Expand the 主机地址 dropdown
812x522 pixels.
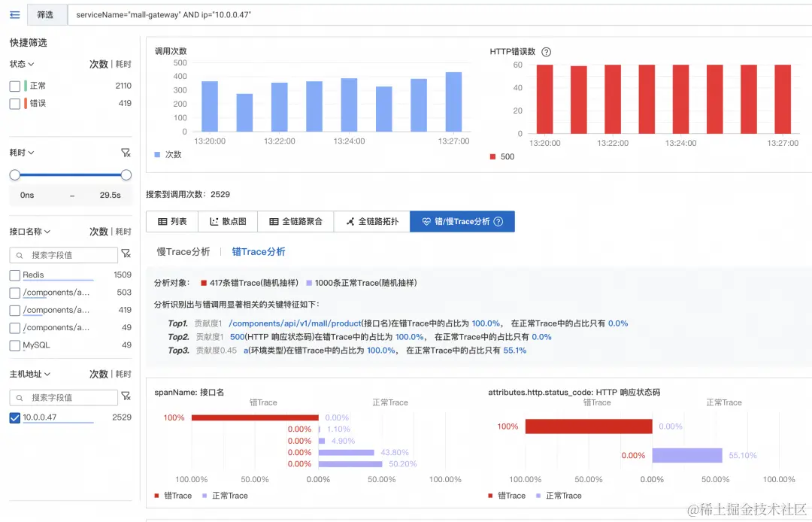click(29, 374)
